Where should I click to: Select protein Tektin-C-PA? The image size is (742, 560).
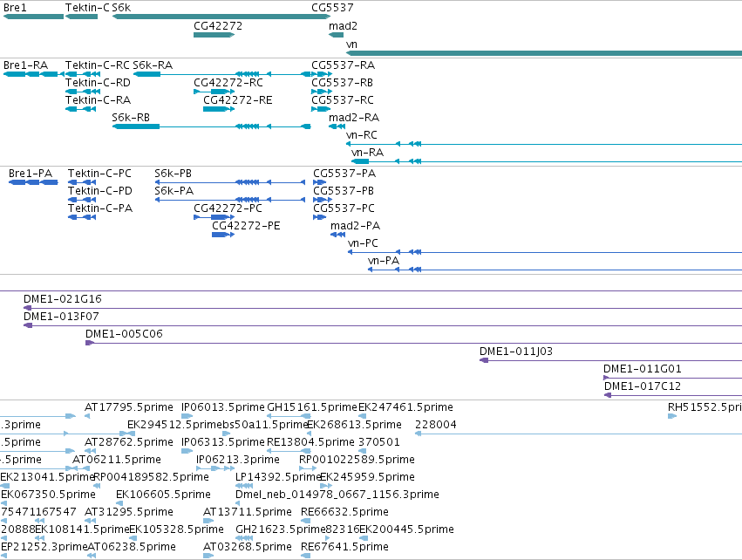(x=100, y=208)
